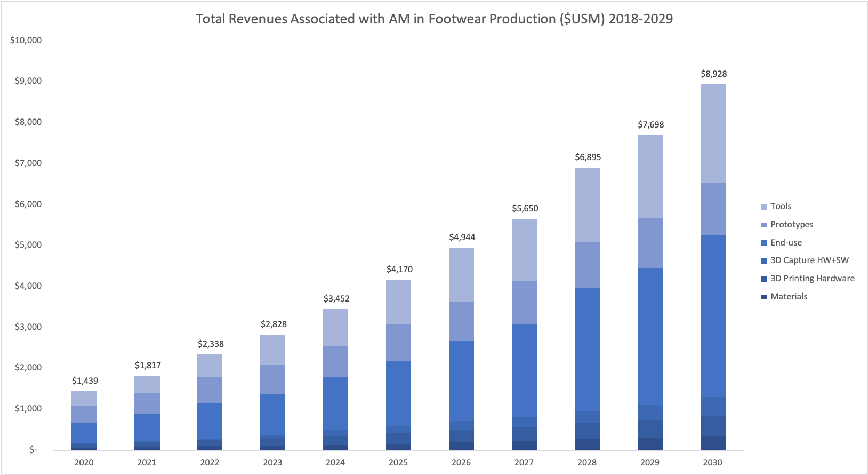Click the 2022 x-axis label
The width and height of the screenshot is (868, 475).
coord(210,462)
